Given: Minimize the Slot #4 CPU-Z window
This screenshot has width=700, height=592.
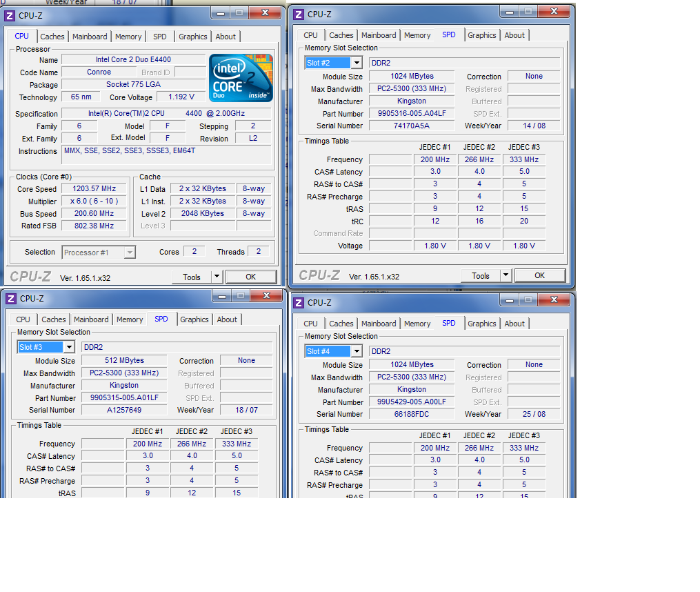Looking at the screenshot, I should (x=510, y=300).
